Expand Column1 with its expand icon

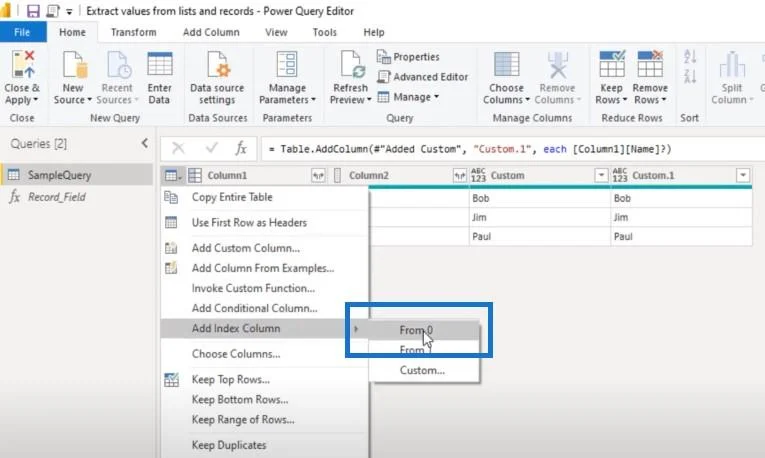point(318,176)
